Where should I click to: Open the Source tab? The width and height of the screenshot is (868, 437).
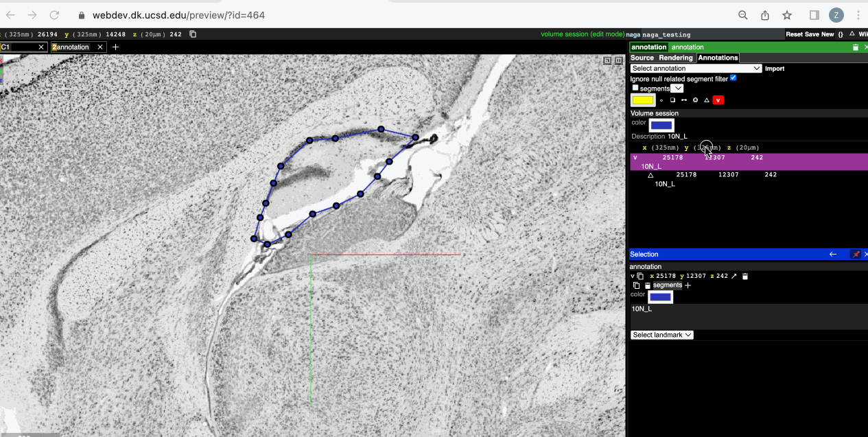642,58
